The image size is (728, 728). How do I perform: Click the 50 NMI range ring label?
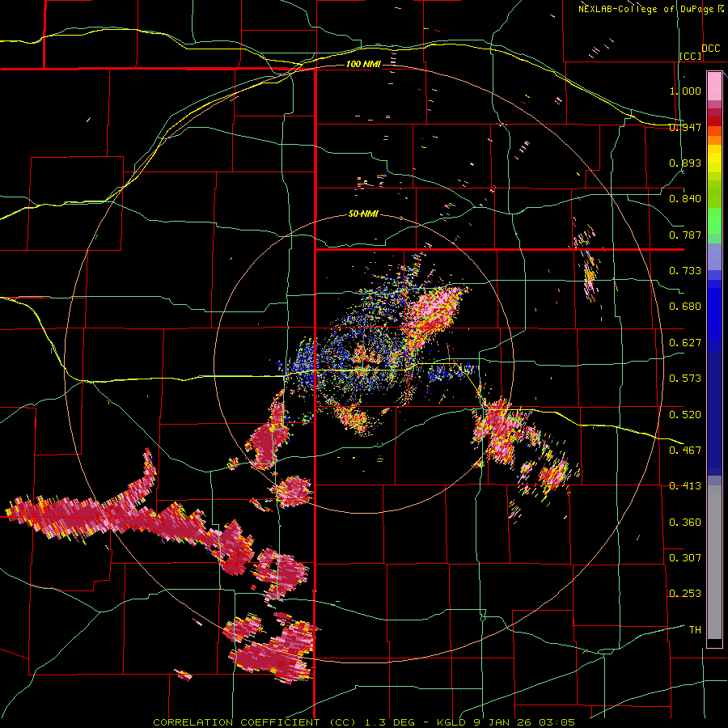click(363, 214)
